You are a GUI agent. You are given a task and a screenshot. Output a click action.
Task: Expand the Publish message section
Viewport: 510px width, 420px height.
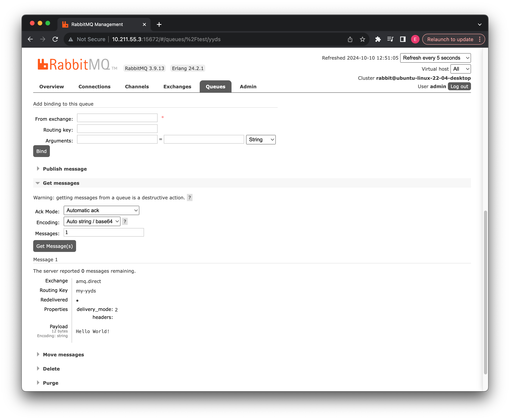point(65,169)
